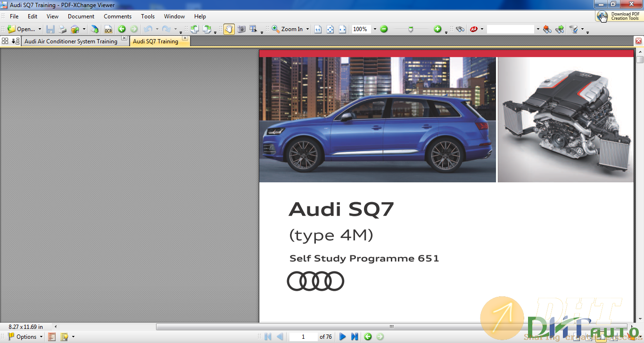Viewport: 644px width, 343px height.
Task: Expand the Ask search provider dropdown
Action: click(x=482, y=29)
